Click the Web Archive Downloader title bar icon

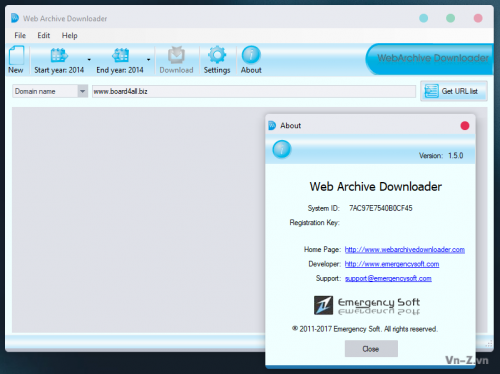pyautogui.click(x=15, y=18)
